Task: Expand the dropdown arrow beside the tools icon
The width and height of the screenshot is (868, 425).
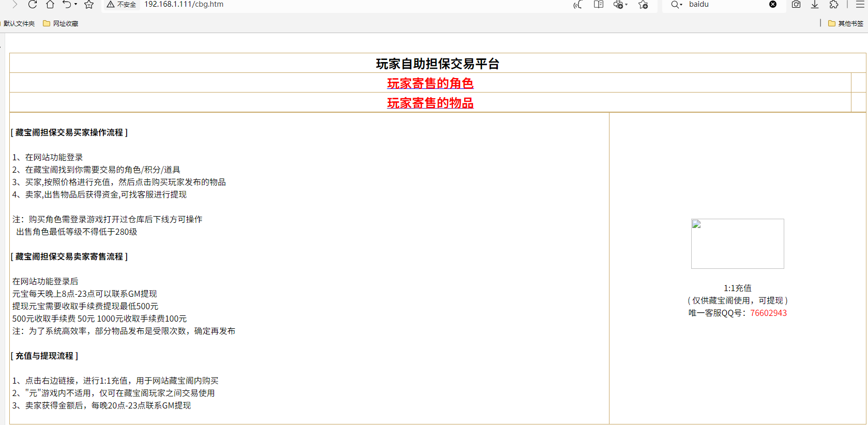Action: (x=627, y=4)
